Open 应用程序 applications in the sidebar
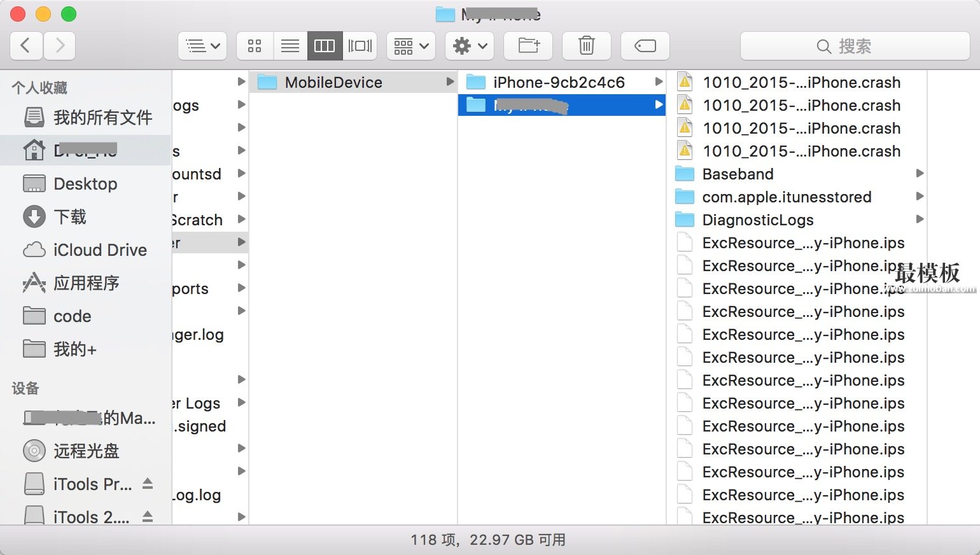The width and height of the screenshot is (980, 555). tap(86, 283)
